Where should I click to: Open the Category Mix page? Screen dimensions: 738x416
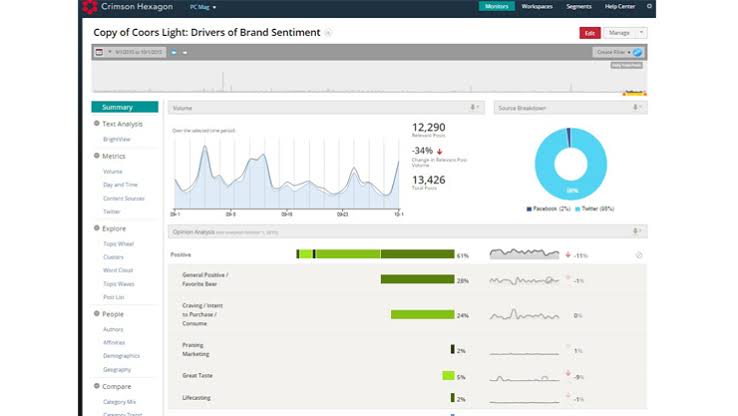click(x=119, y=402)
